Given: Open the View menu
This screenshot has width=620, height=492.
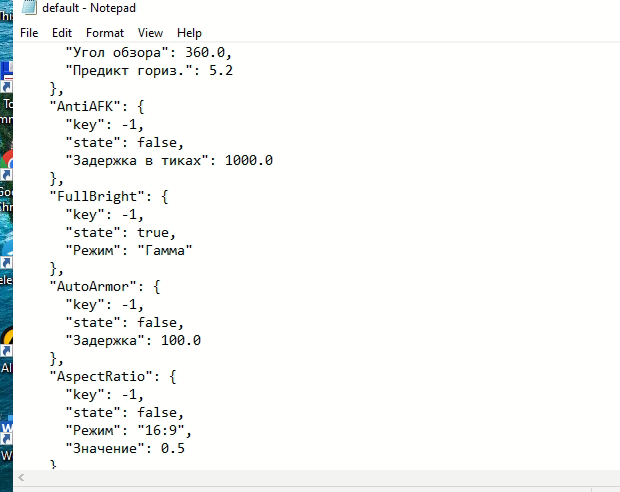Looking at the screenshot, I should click(x=150, y=33).
